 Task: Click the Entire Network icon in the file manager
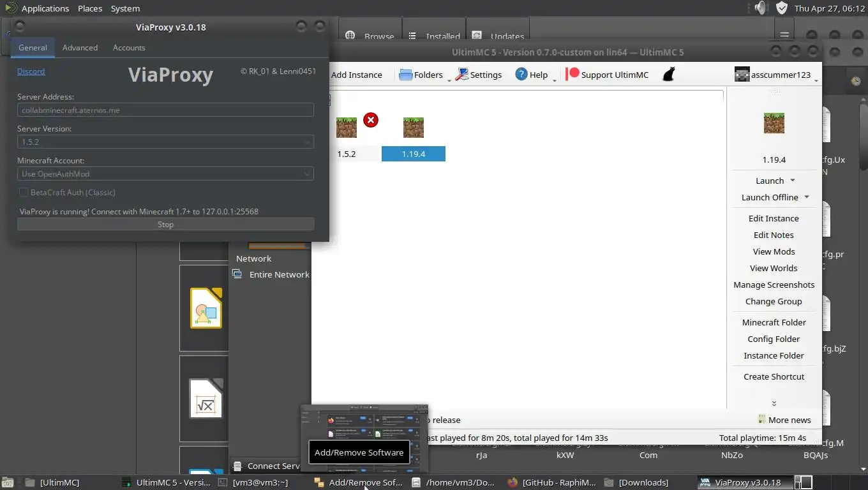pos(237,274)
